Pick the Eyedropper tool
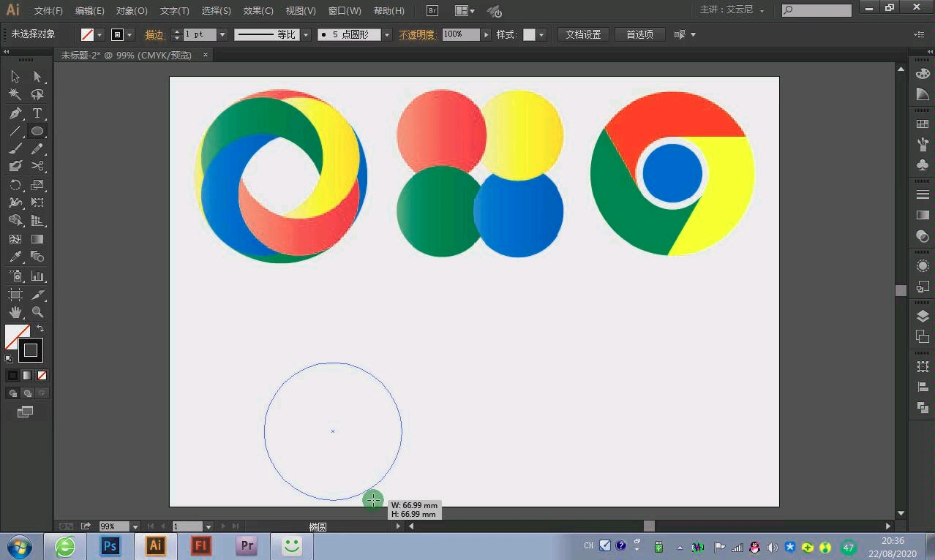The width and height of the screenshot is (935, 560). [x=15, y=257]
